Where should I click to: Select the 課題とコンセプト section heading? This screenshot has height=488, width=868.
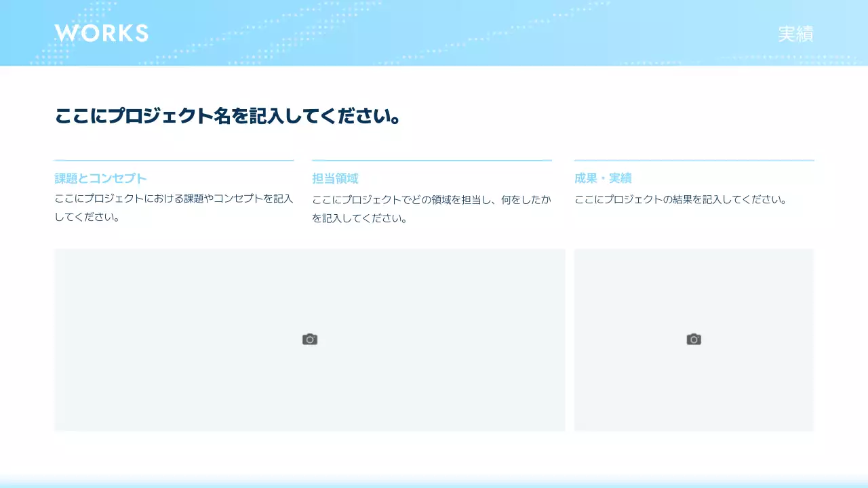(x=101, y=178)
